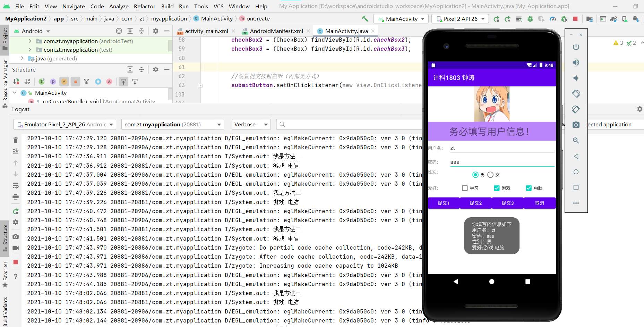
Task: Open the Pixel 2 API 26 device dropdown
Action: (460, 19)
